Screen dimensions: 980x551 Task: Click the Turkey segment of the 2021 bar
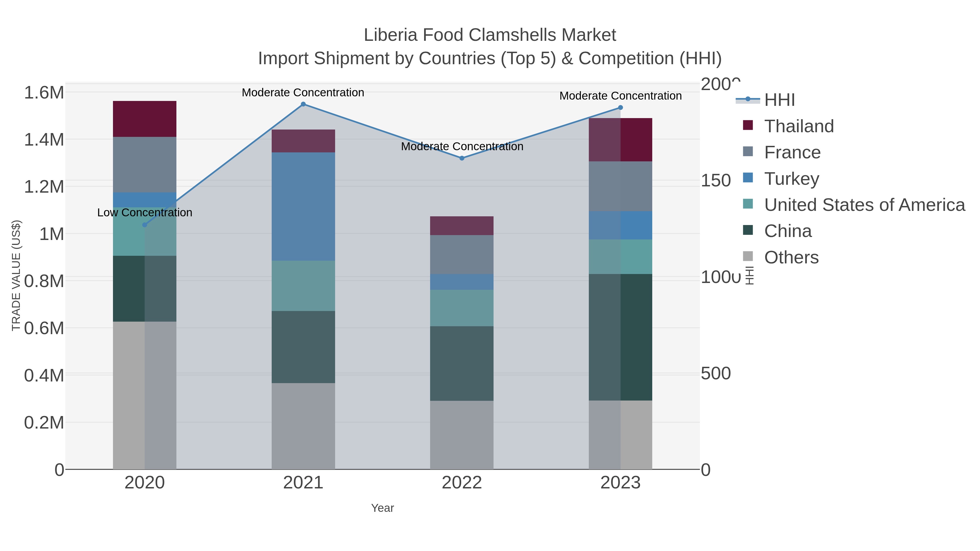[303, 207]
